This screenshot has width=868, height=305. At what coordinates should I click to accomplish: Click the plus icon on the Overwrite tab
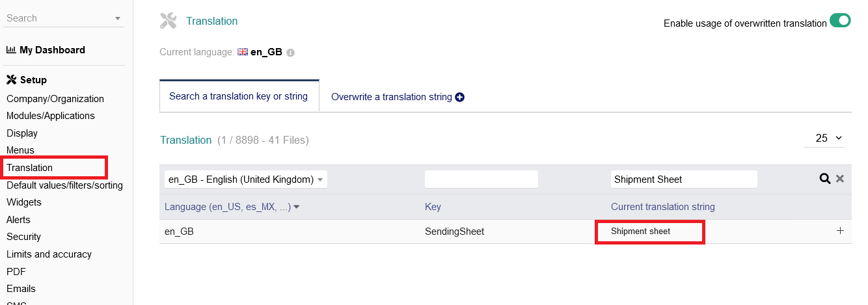460,97
